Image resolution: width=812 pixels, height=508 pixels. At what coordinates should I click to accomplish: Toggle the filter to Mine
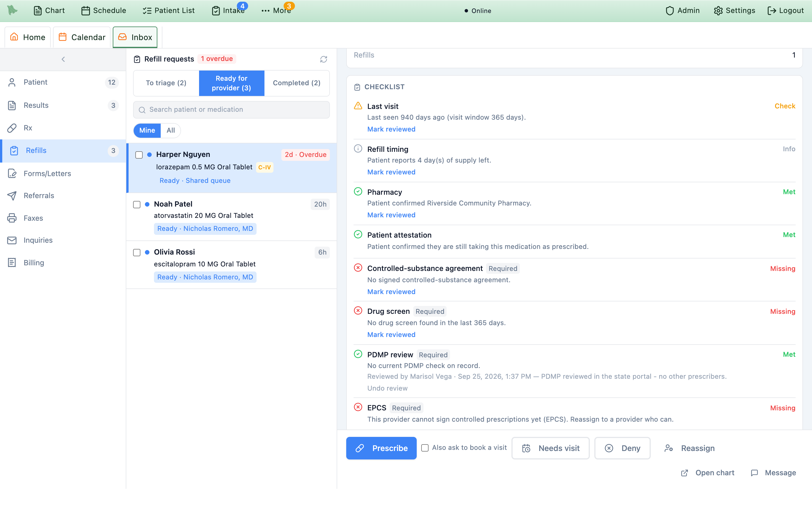[x=147, y=130]
